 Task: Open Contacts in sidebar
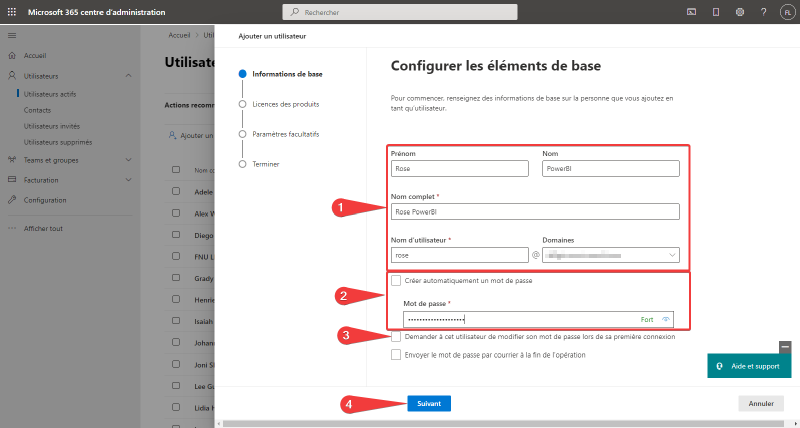pyautogui.click(x=37, y=110)
